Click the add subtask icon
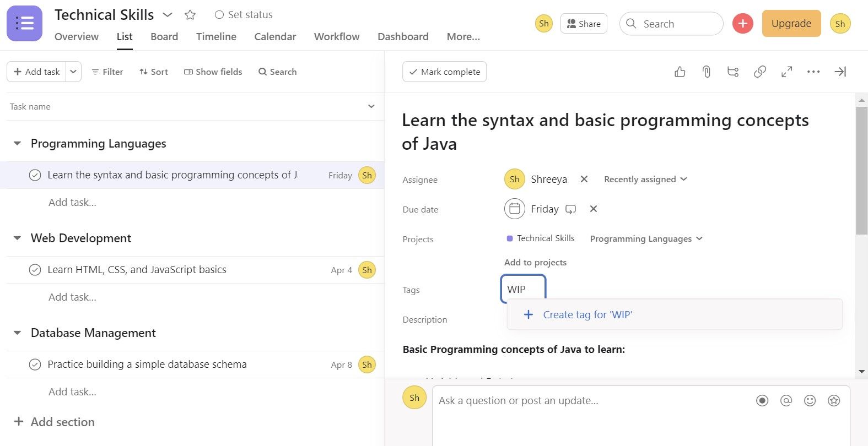The height and width of the screenshot is (446, 868). pyautogui.click(x=733, y=72)
